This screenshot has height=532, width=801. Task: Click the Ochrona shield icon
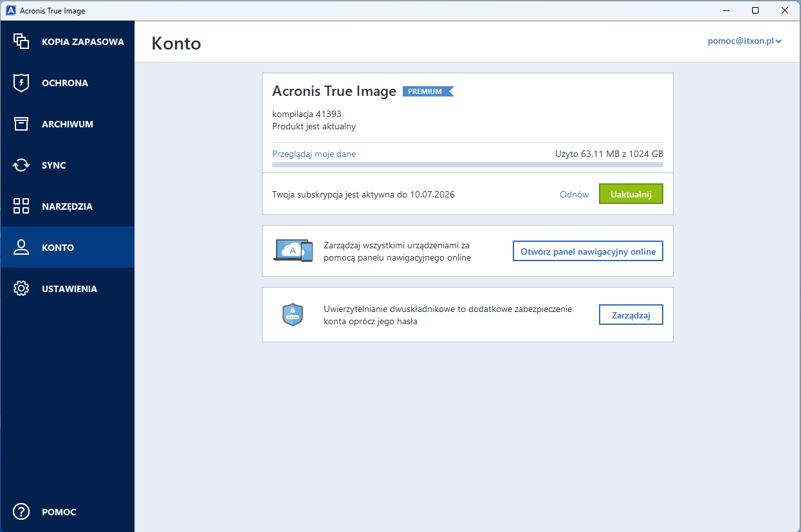21,82
